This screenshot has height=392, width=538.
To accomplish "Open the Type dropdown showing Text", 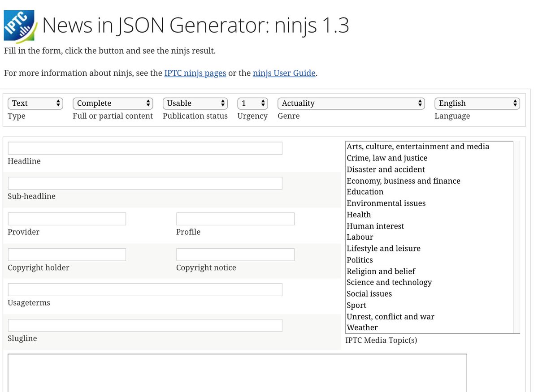I will [35, 103].
